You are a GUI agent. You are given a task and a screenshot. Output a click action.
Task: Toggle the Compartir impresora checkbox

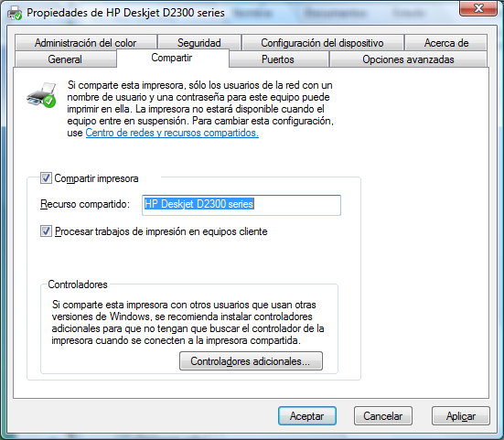[x=46, y=177]
